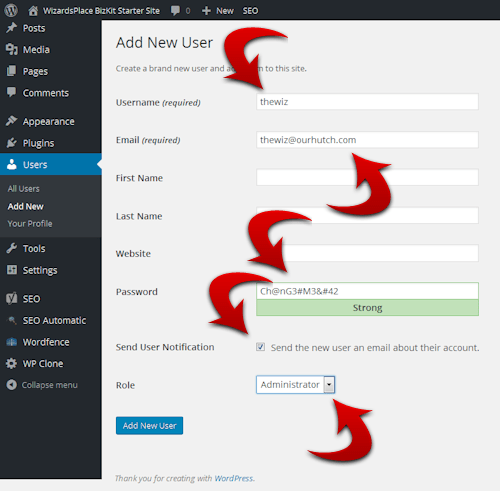Toggle the Send User Notification checkbox
This screenshot has width=500, height=491.
click(x=261, y=347)
